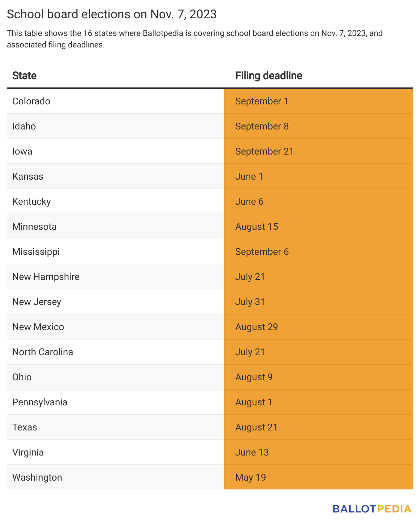The image size is (420, 524).
Task: Select the Ohio August 9 cell
Action: pyautogui.click(x=319, y=377)
